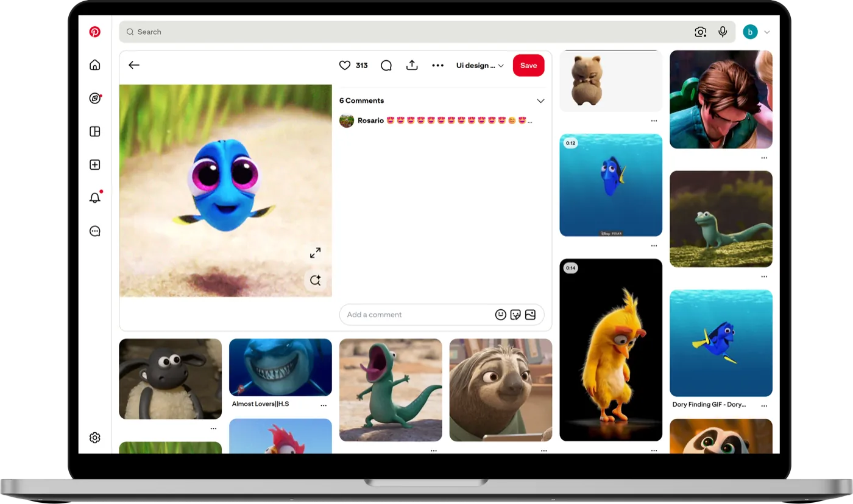Open options below the gecko on moss pin

pos(764,276)
